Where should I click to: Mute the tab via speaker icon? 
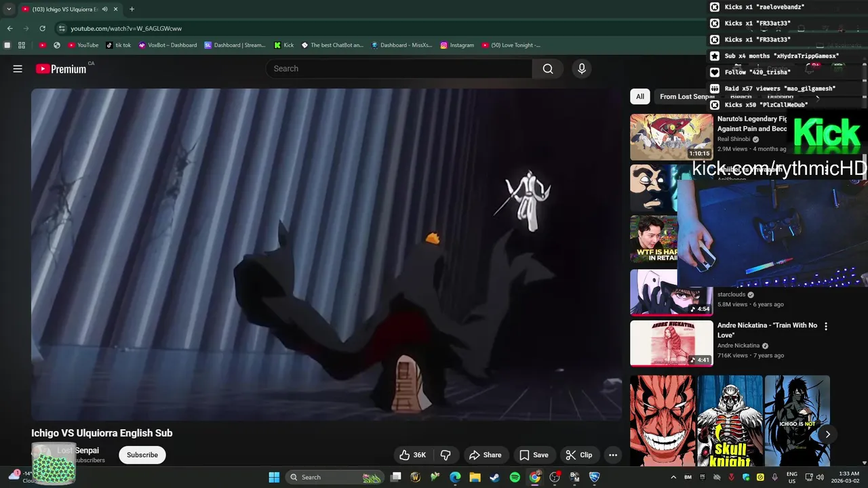(x=104, y=9)
